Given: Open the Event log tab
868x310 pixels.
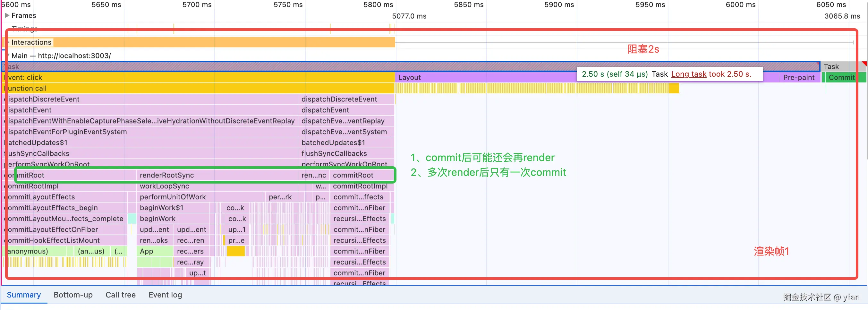Looking at the screenshot, I should tap(165, 295).
